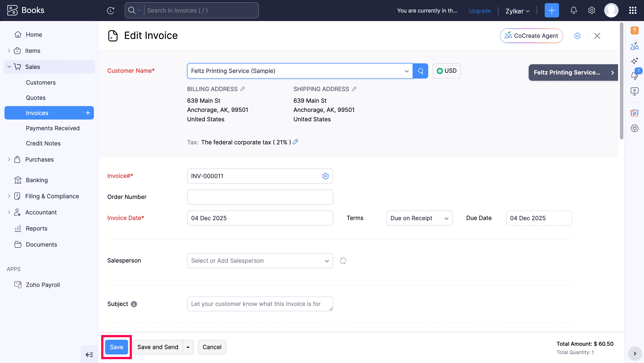Screen dimensions: 644x363
Task: Click the recent activity clock icon
Action: 110,11
